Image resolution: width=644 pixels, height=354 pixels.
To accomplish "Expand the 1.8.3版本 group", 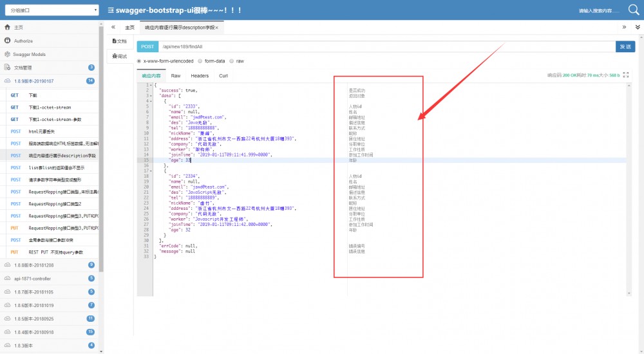I will [50, 346].
